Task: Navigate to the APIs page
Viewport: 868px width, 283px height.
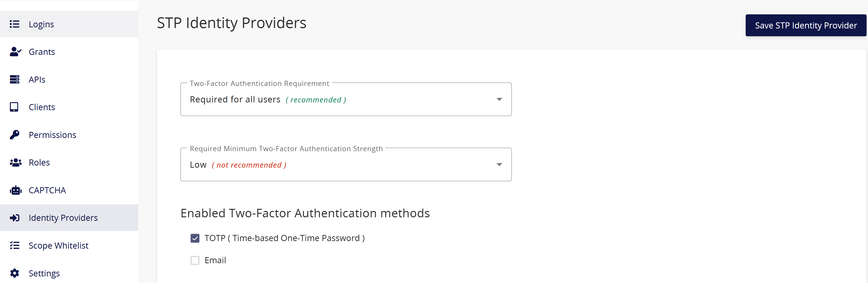Action: [x=69, y=79]
